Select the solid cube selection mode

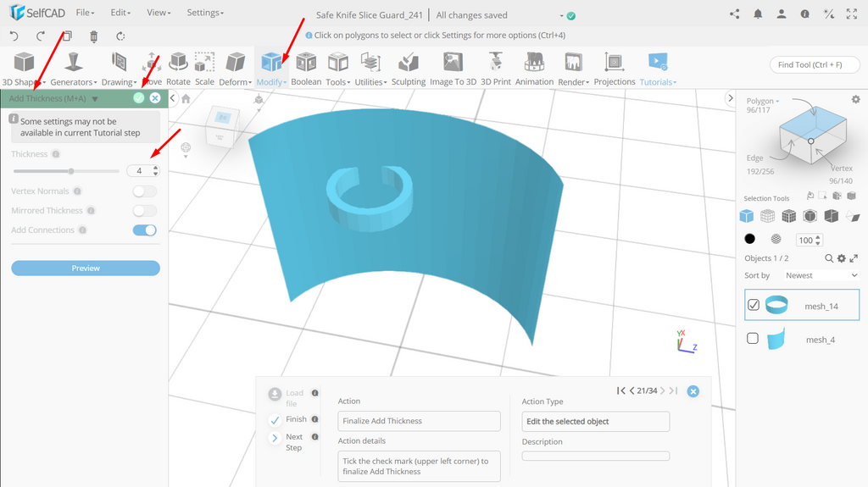coord(746,216)
